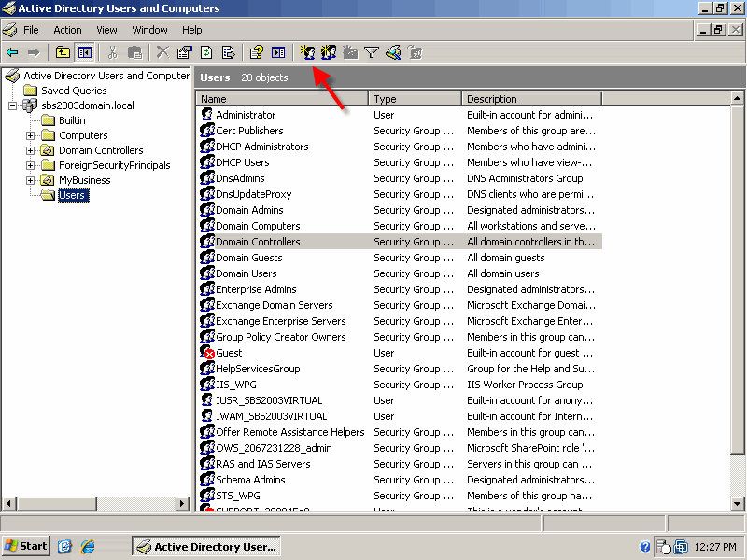Select the Saved Queries folder
The image size is (747, 560).
pos(74,91)
